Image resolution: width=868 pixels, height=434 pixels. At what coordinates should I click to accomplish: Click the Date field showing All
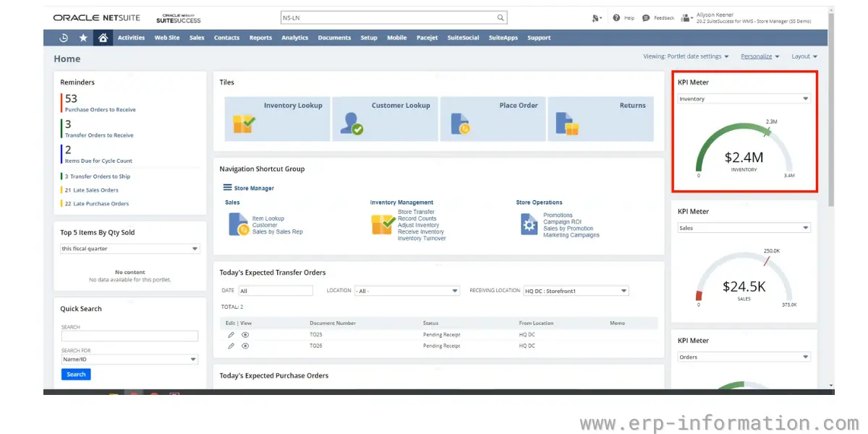(x=276, y=291)
